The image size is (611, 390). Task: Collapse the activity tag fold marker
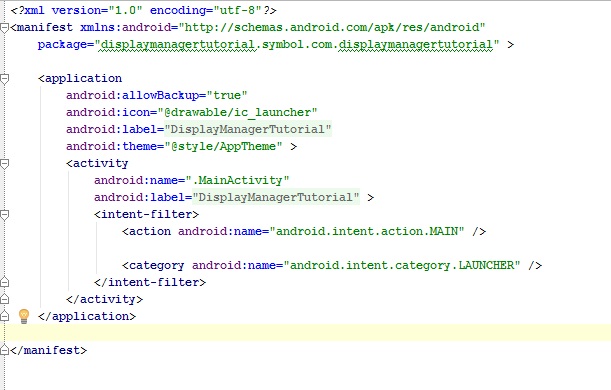[x=4, y=164]
